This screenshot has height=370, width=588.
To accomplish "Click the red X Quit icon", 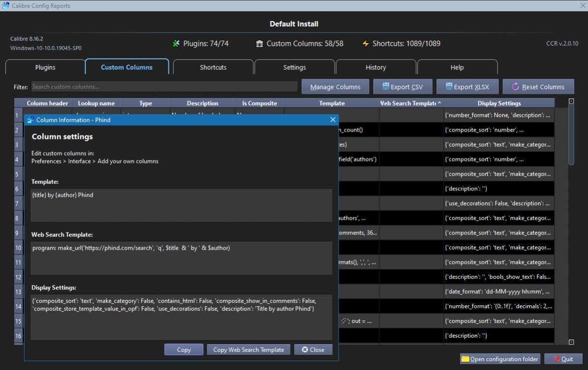I will 557,359.
